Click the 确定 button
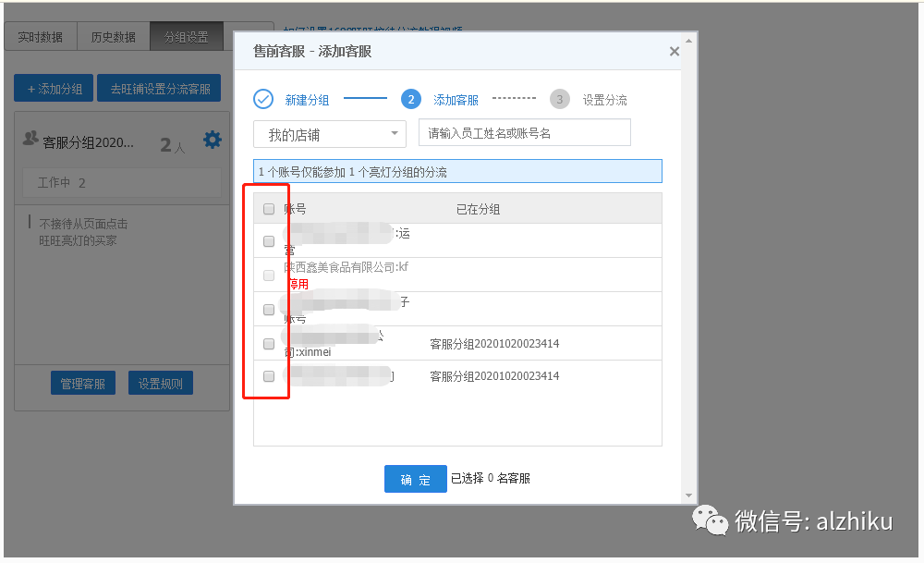924x563 pixels. pyautogui.click(x=416, y=479)
